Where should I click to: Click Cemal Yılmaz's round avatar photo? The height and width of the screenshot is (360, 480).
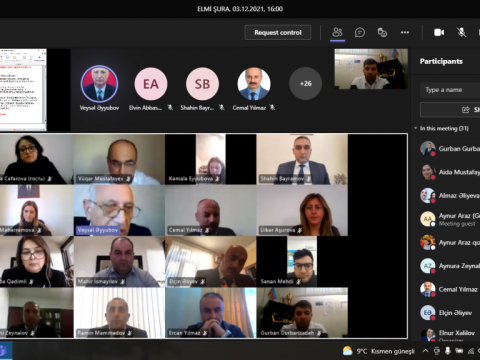point(254,84)
